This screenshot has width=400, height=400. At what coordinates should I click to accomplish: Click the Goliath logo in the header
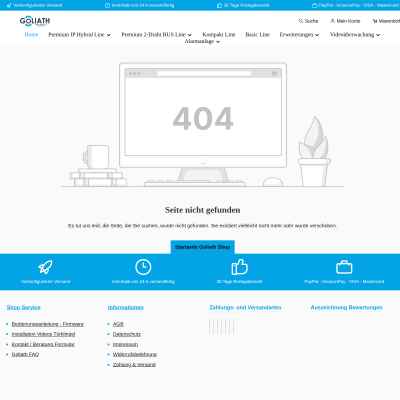pyautogui.click(x=35, y=21)
